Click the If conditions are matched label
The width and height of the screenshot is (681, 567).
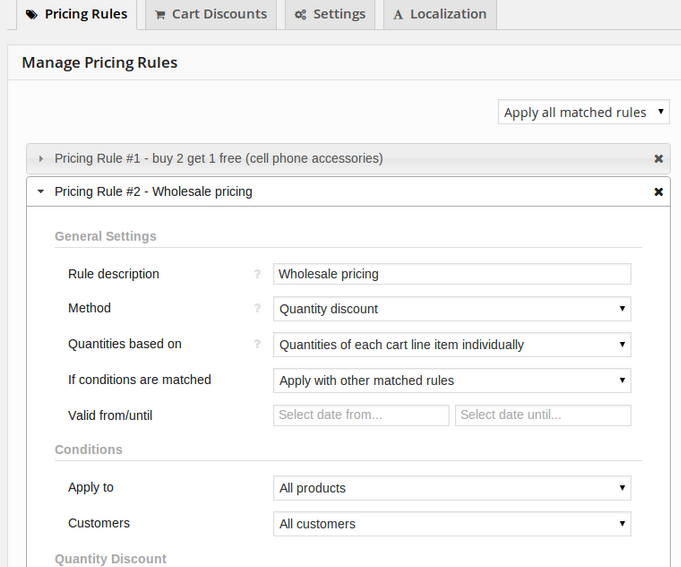(139, 379)
